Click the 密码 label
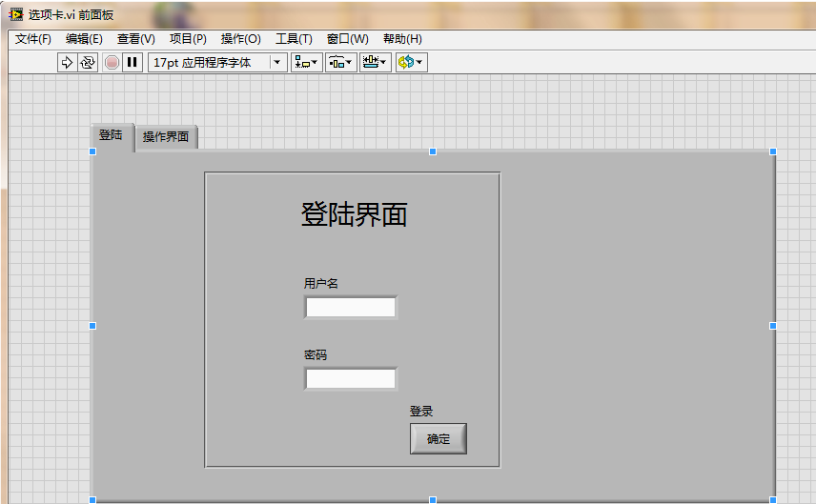Screen dimensions: 816x504 click(316, 354)
